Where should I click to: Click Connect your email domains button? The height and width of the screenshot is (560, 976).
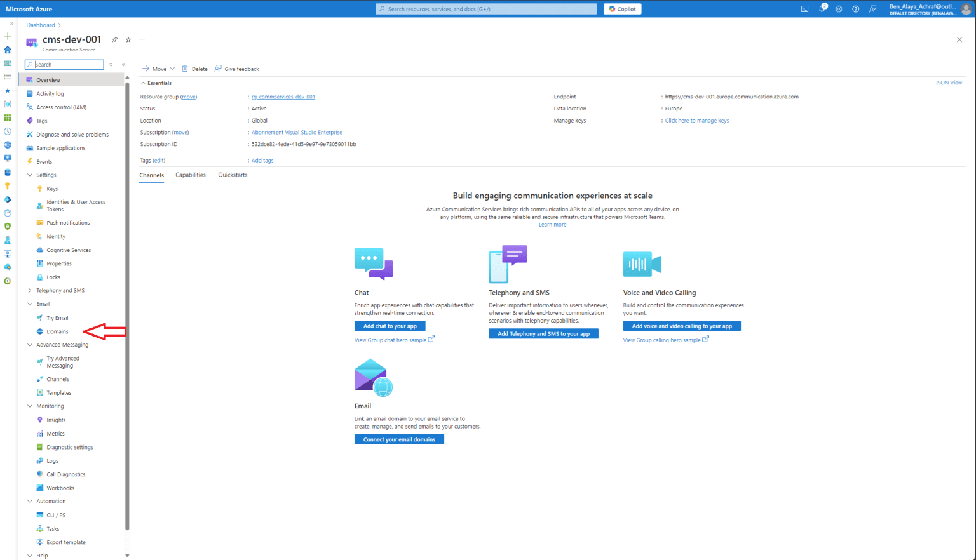coord(399,439)
